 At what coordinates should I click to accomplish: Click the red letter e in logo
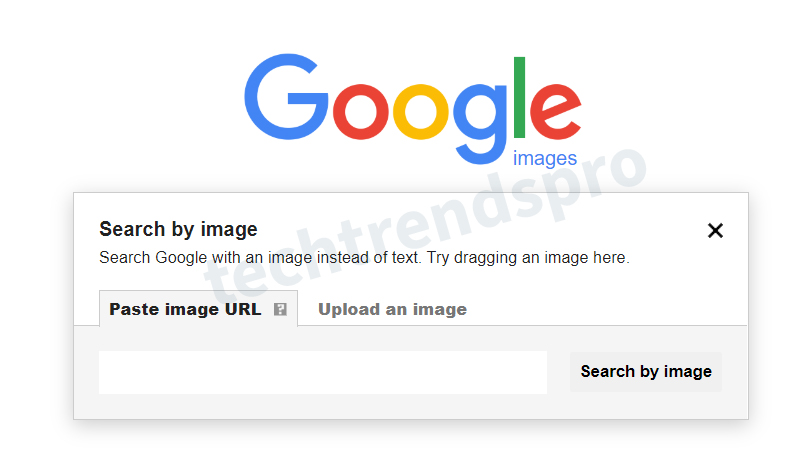(556, 112)
